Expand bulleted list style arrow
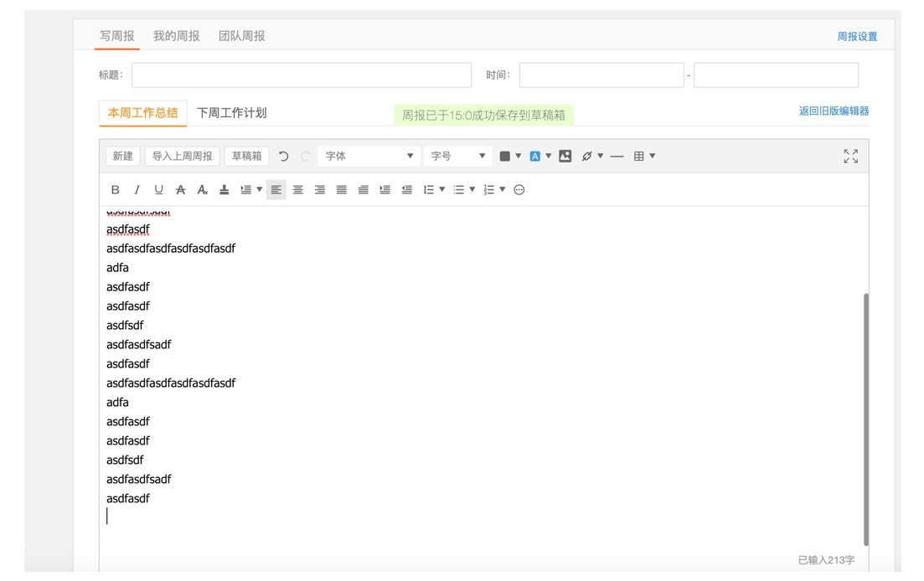The width and height of the screenshot is (924, 581). pyautogui.click(x=472, y=189)
